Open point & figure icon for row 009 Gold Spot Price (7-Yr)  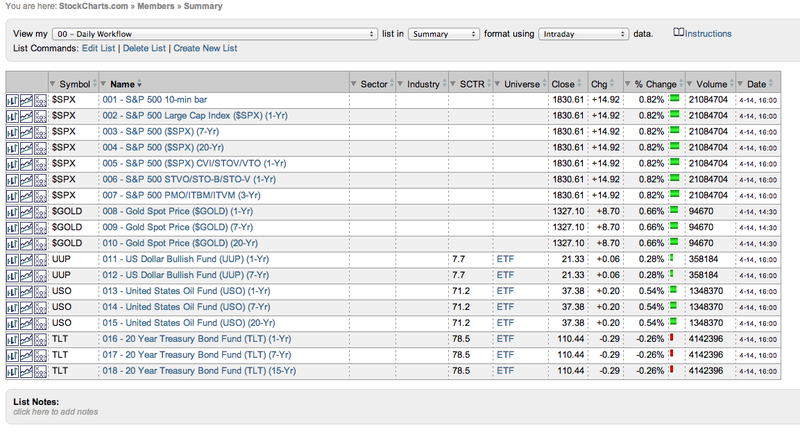point(40,228)
